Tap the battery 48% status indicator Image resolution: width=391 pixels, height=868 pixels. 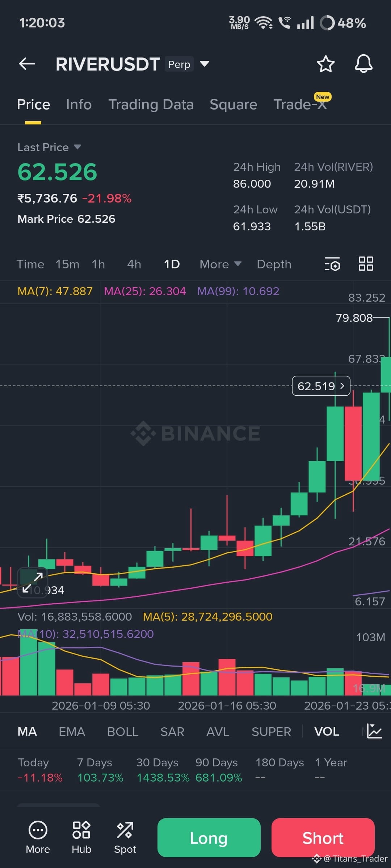(x=343, y=23)
